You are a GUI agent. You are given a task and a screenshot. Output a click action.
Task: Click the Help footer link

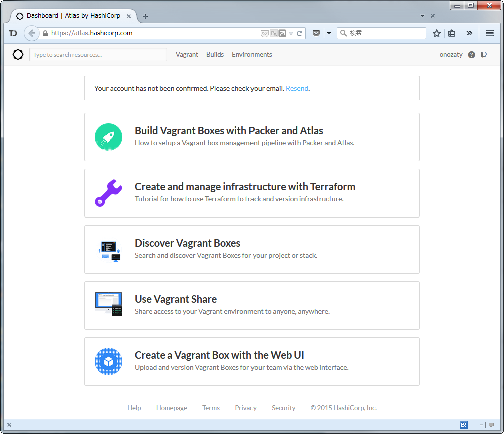pyautogui.click(x=134, y=408)
